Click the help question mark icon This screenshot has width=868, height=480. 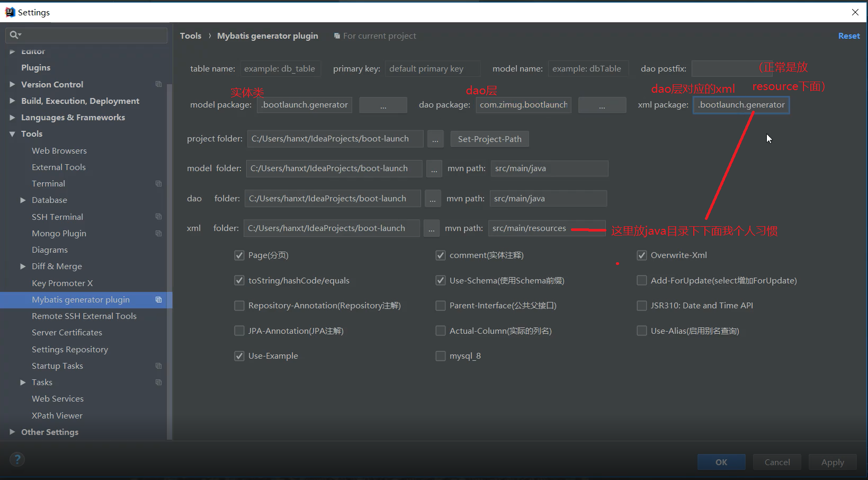pyautogui.click(x=17, y=459)
